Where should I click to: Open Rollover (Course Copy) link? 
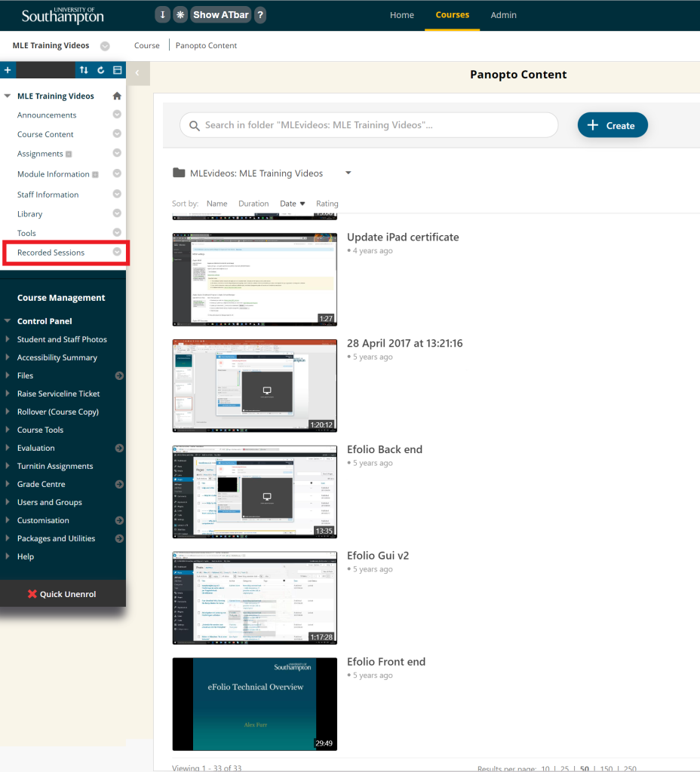tap(57, 412)
